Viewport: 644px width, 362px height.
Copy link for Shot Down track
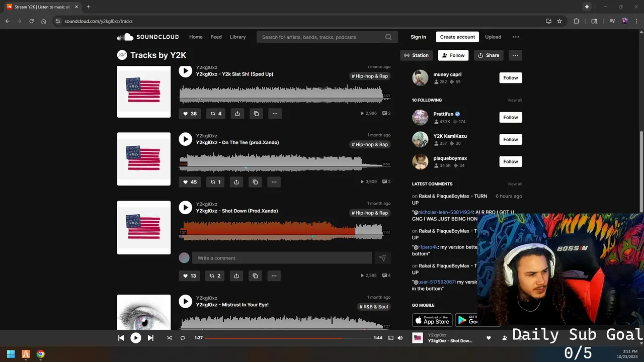[255, 276]
